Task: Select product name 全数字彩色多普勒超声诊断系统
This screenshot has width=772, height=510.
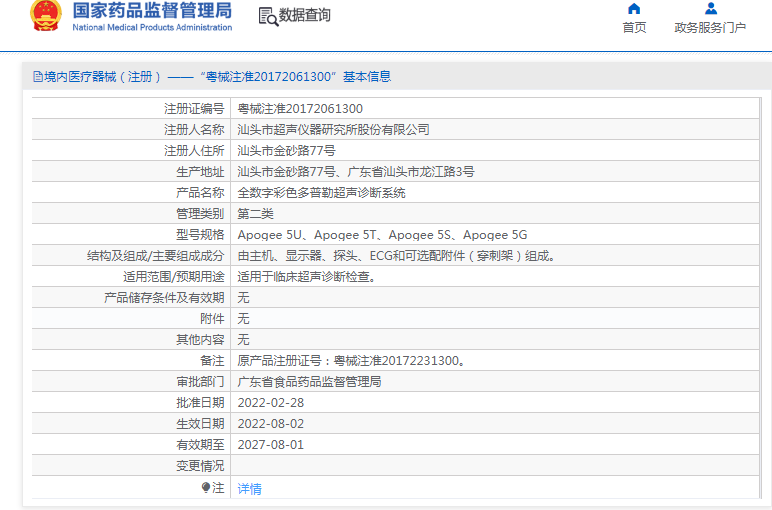Action: pyautogui.click(x=321, y=193)
